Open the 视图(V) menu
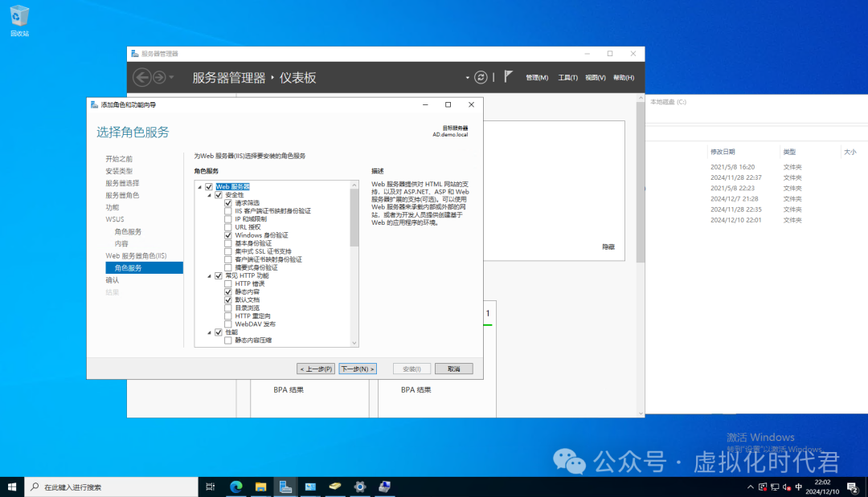Viewport: 868px width, 497px height. tap(595, 77)
